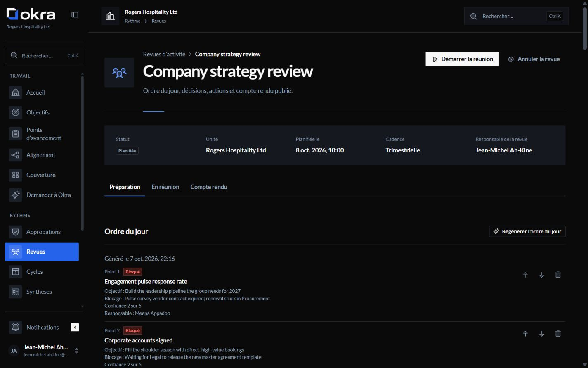Switch to the En réunion tab

click(x=165, y=187)
